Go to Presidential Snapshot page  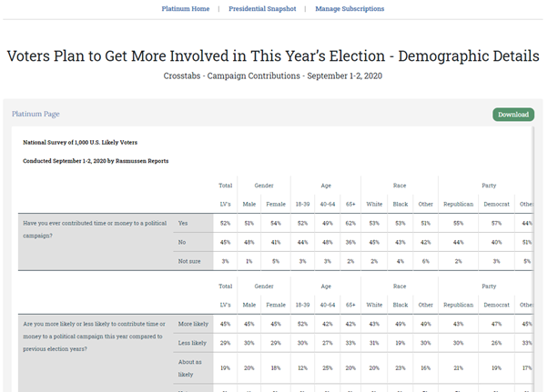tap(262, 9)
